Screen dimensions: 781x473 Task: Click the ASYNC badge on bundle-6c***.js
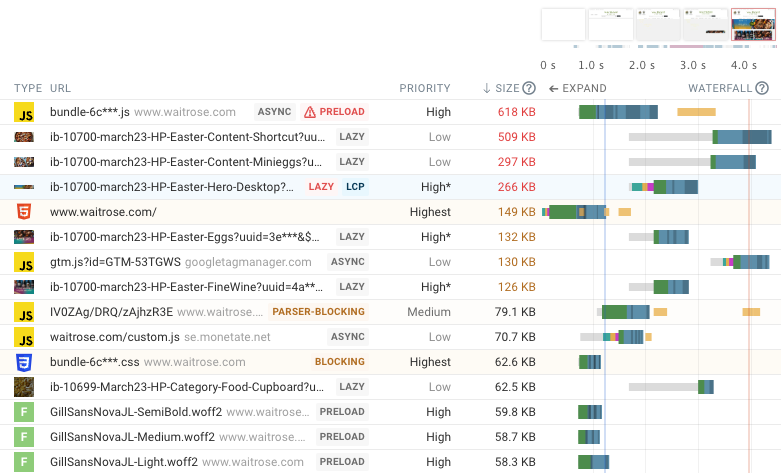[x=274, y=112]
